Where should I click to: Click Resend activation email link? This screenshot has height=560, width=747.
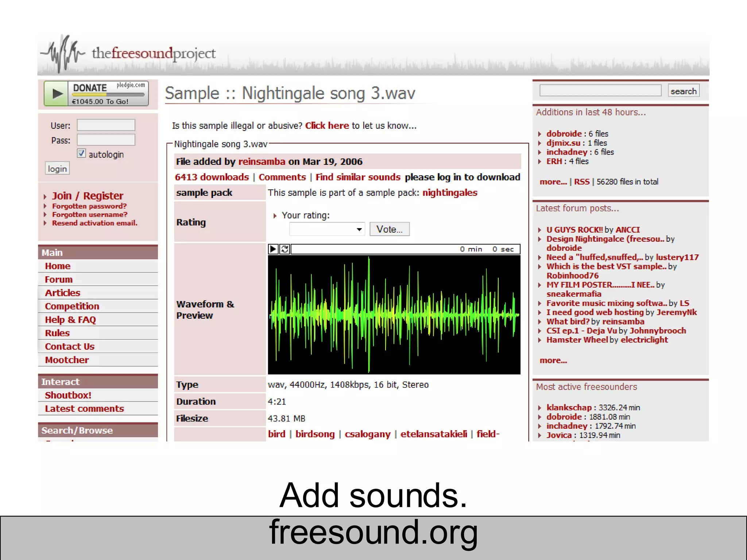click(x=95, y=223)
